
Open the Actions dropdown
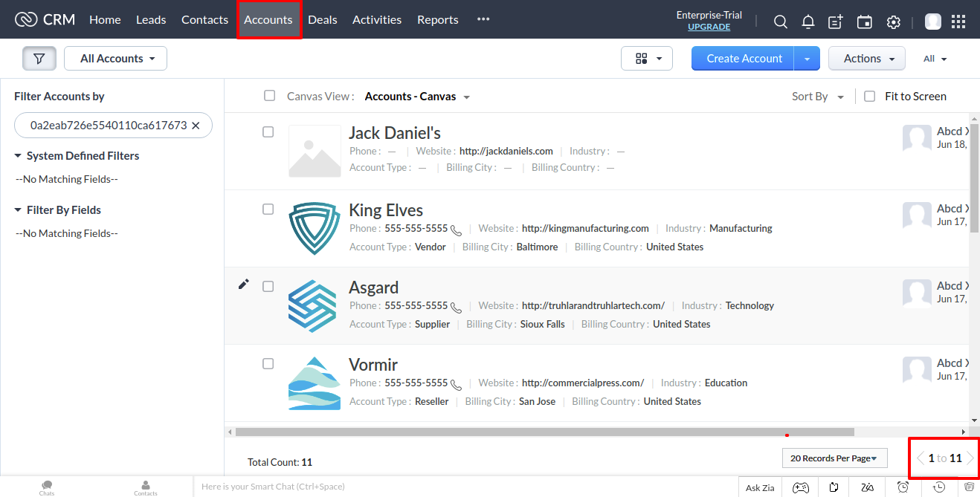(867, 59)
